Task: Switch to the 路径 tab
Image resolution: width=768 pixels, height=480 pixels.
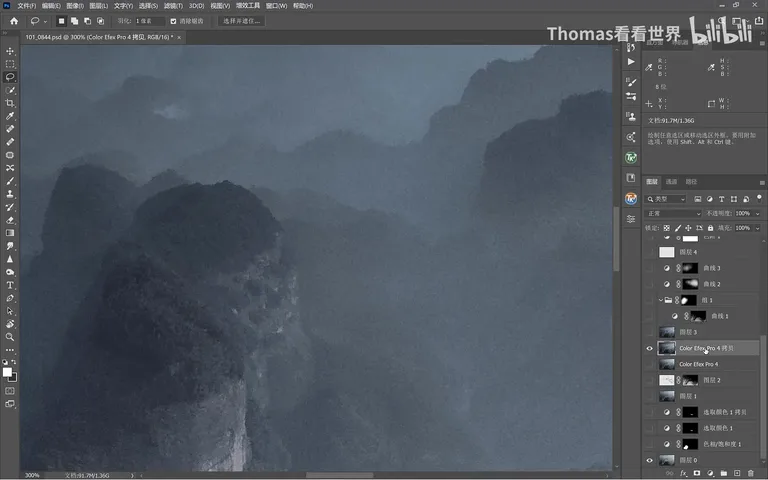Action: 691,182
